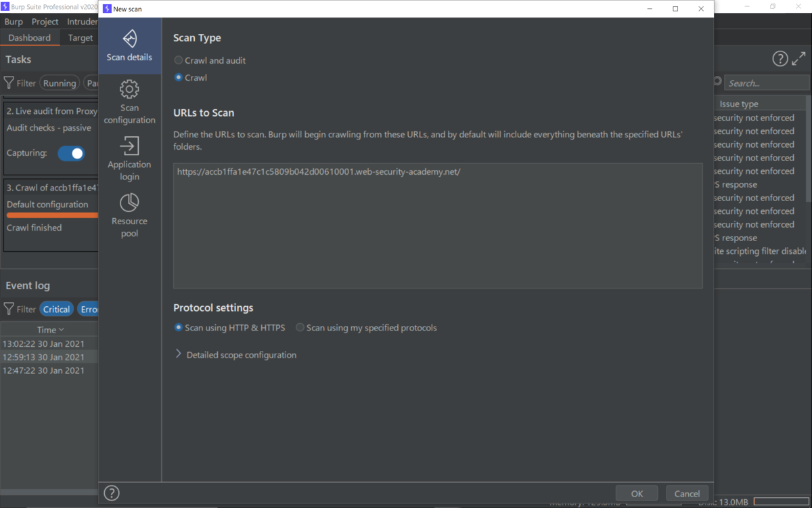The height and width of the screenshot is (508, 812).
Task: Sort Event log by Time column
Action: pyautogui.click(x=49, y=330)
